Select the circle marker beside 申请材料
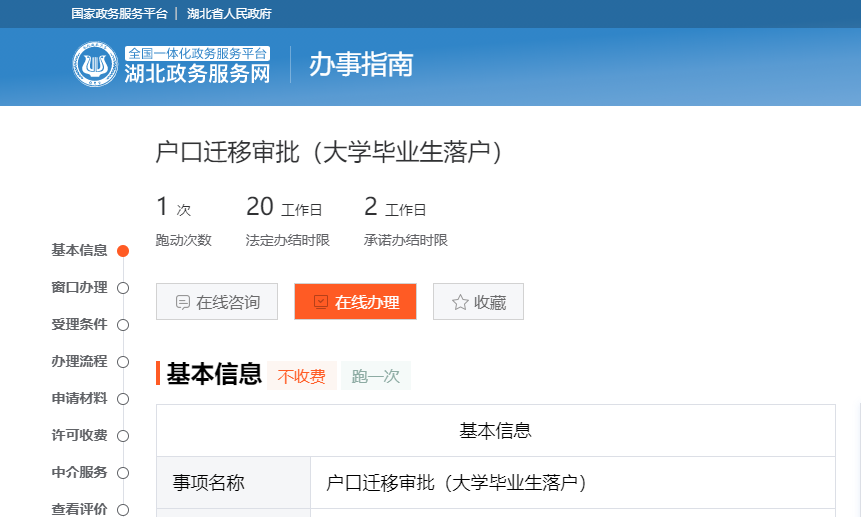This screenshot has height=517, width=861. click(x=123, y=399)
